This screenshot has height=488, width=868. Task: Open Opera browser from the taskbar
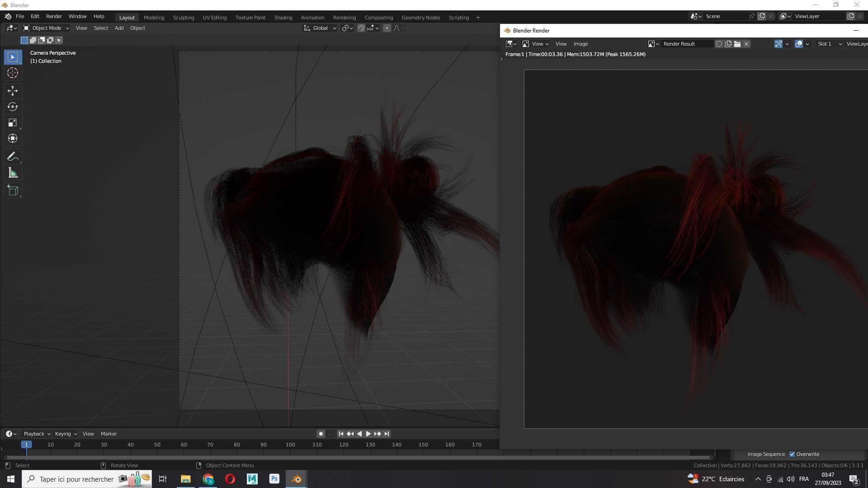point(230,479)
